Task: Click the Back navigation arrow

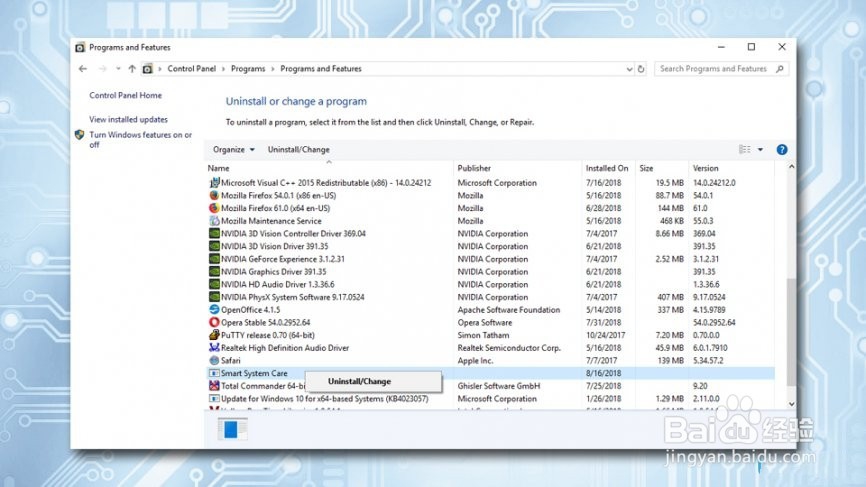Action: tap(83, 69)
